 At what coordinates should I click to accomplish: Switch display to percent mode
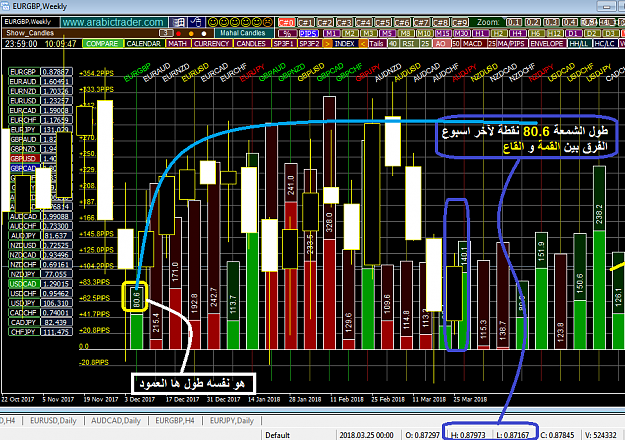(x=287, y=33)
